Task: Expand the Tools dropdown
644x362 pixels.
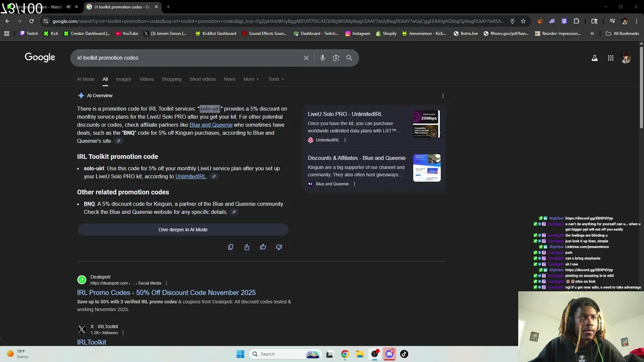Action: click(276, 79)
